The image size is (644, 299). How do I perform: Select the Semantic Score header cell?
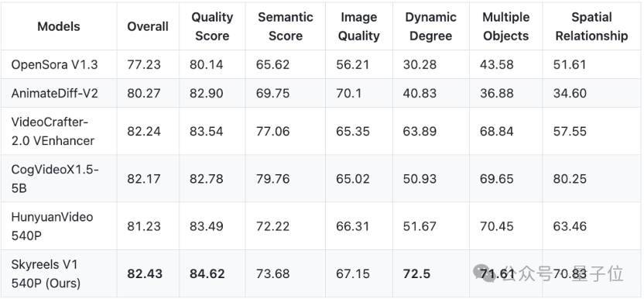[x=286, y=26]
